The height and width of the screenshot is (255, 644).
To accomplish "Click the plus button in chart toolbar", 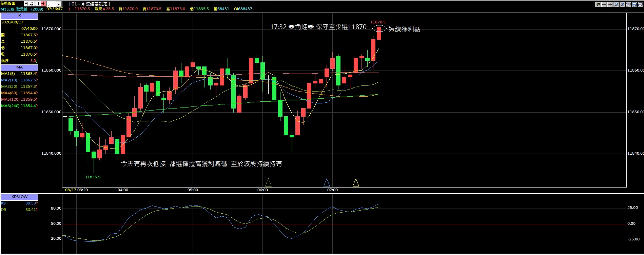I will [610, 4].
